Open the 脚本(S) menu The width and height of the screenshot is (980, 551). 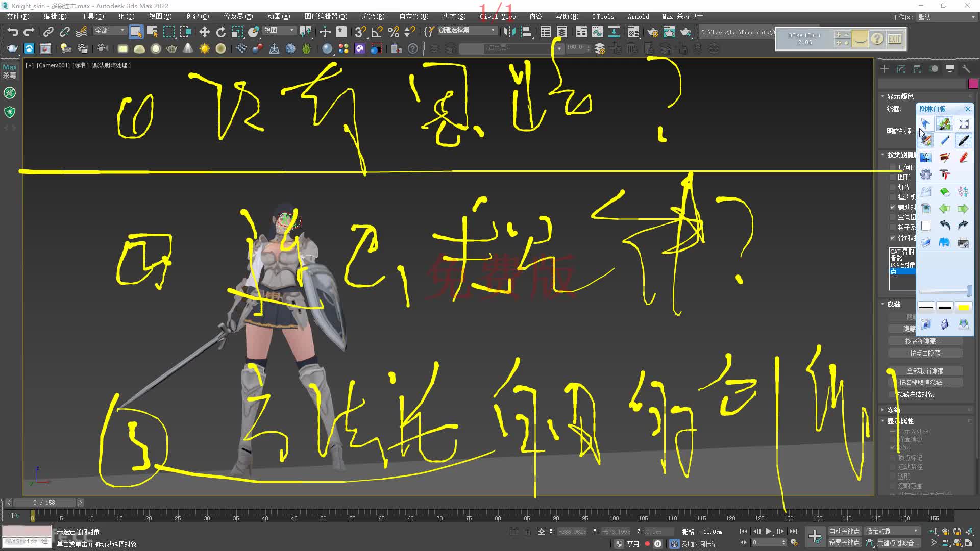tap(454, 17)
